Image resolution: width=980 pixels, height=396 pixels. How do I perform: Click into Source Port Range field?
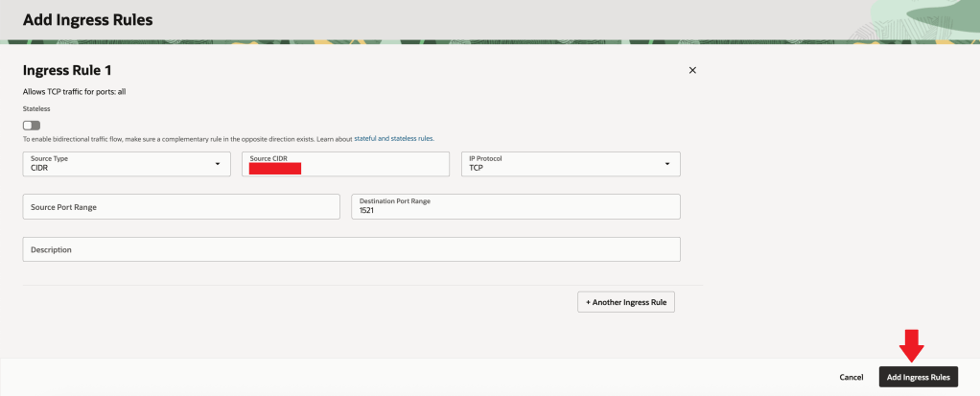180,207
